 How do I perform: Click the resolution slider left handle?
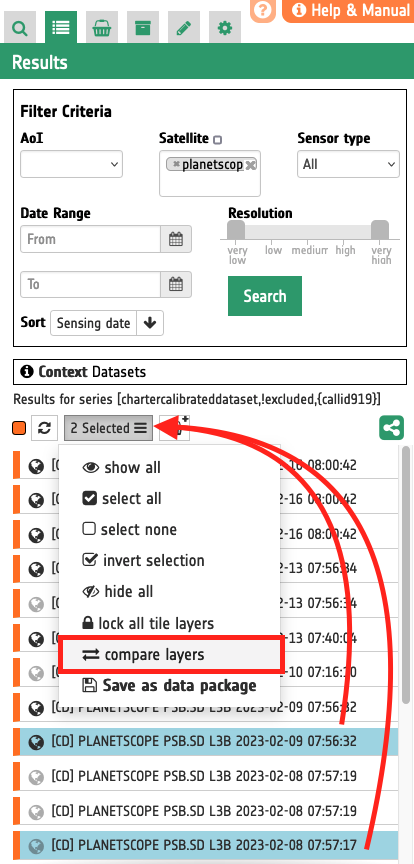pyautogui.click(x=236, y=230)
